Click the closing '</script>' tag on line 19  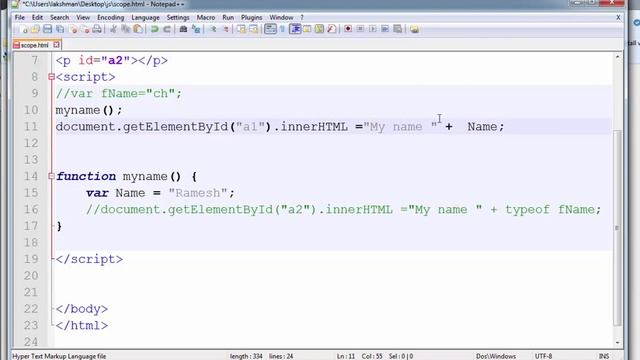pos(89,259)
